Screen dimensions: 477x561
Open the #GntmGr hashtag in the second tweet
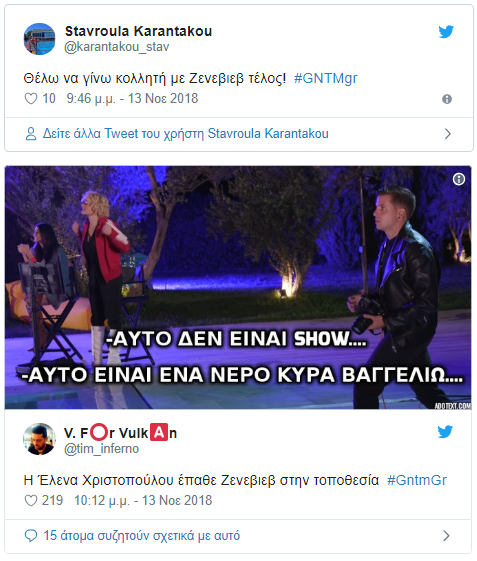[417, 480]
